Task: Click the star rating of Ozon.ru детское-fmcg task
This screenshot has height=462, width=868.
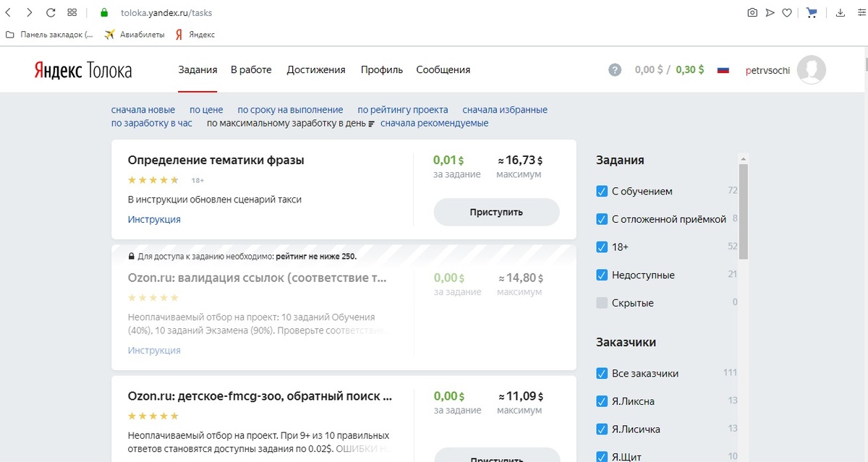Action: (153, 416)
